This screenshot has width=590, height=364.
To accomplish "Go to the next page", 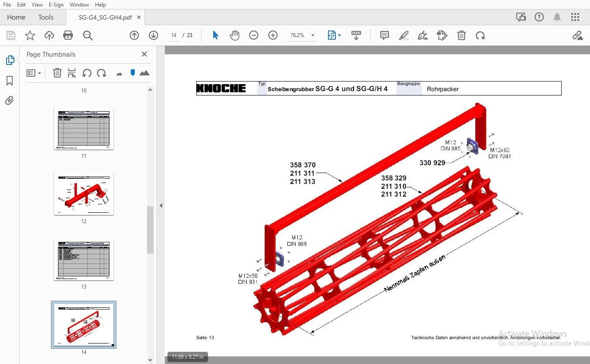I will click(x=153, y=35).
